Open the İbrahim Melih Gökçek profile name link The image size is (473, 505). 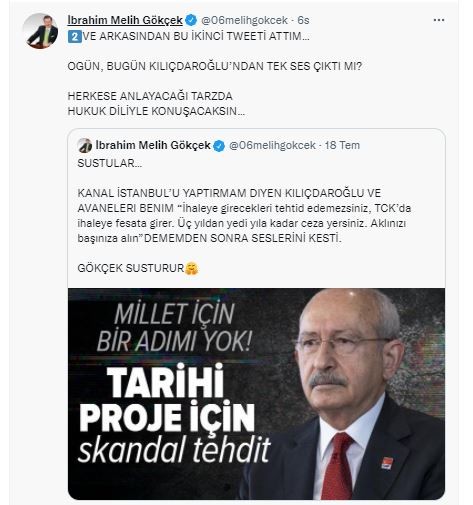(x=125, y=20)
